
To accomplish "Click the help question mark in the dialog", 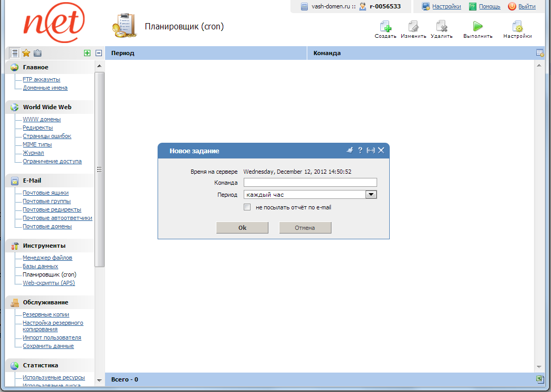I will pyautogui.click(x=360, y=151).
